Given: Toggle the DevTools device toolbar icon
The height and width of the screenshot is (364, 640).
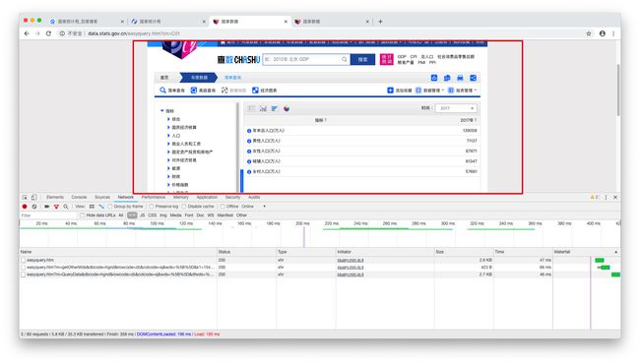Looking at the screenshot, I should click(33, 198).
